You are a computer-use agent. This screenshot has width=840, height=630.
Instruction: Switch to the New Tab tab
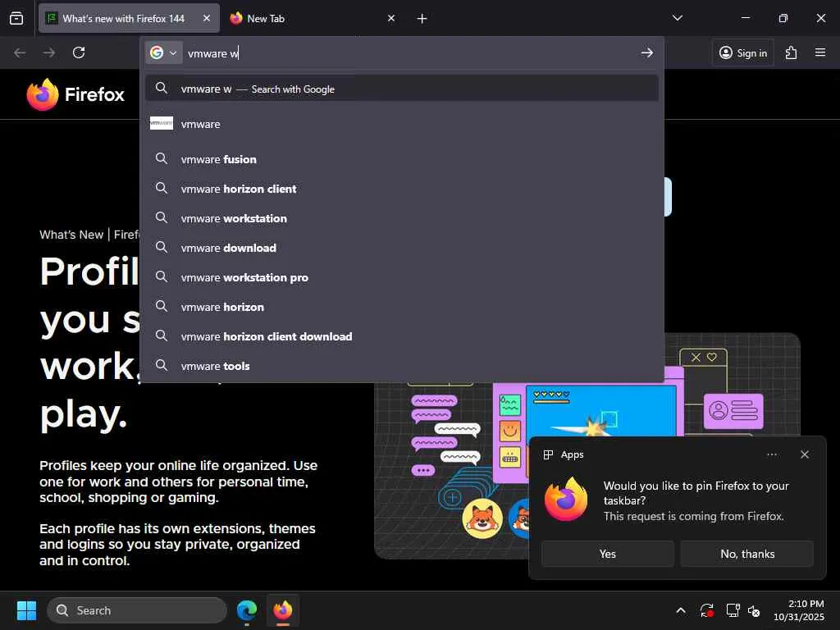pyautogui.click(x=313, y=18)
